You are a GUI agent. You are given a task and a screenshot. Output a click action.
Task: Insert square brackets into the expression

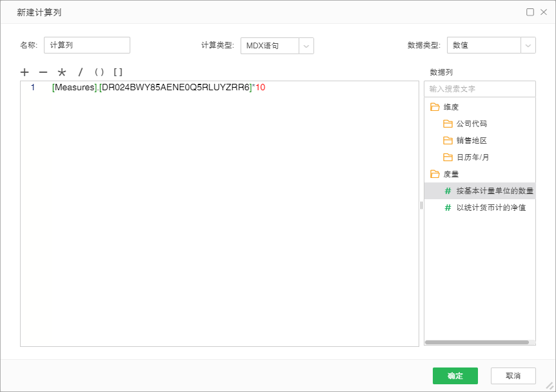click(118, 72)
